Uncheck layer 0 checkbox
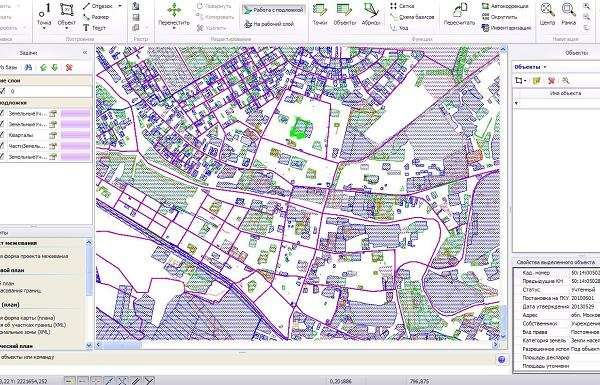Image resolution: width=600 pixels, height=385 pixels. coord(3,91)
